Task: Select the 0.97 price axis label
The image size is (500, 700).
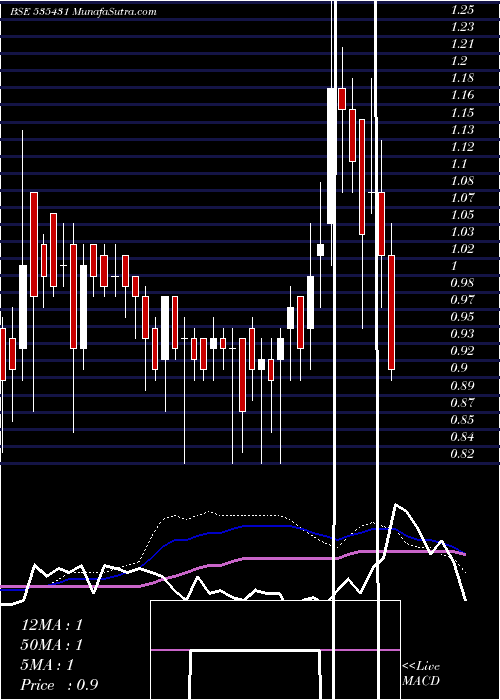Action: coord(463,300)
